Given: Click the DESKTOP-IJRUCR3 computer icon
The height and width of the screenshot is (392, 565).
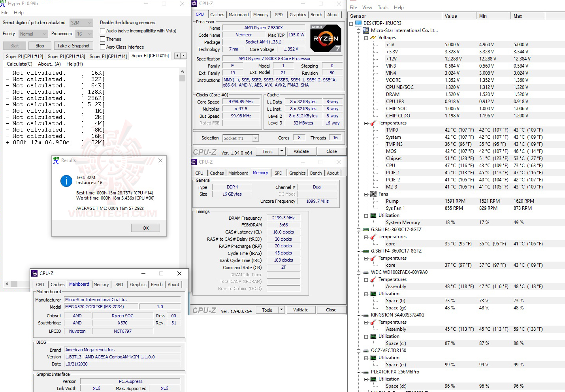Looking at the screenshot, I should coord(358,23).
